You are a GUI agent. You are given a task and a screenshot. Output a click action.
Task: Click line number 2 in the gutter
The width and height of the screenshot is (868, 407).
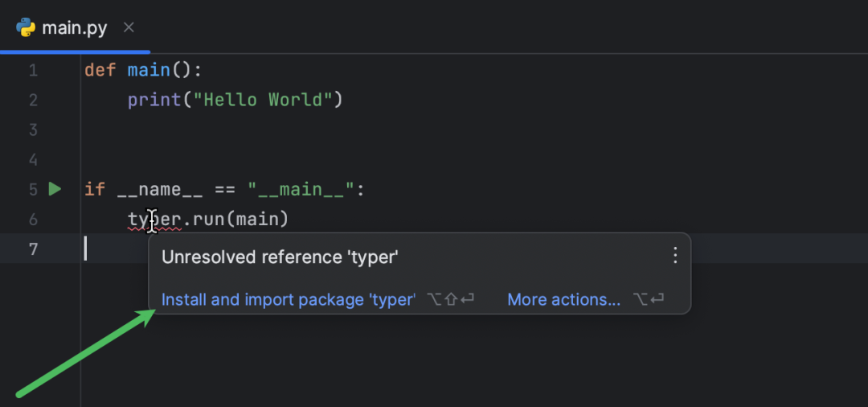(33, 101)
